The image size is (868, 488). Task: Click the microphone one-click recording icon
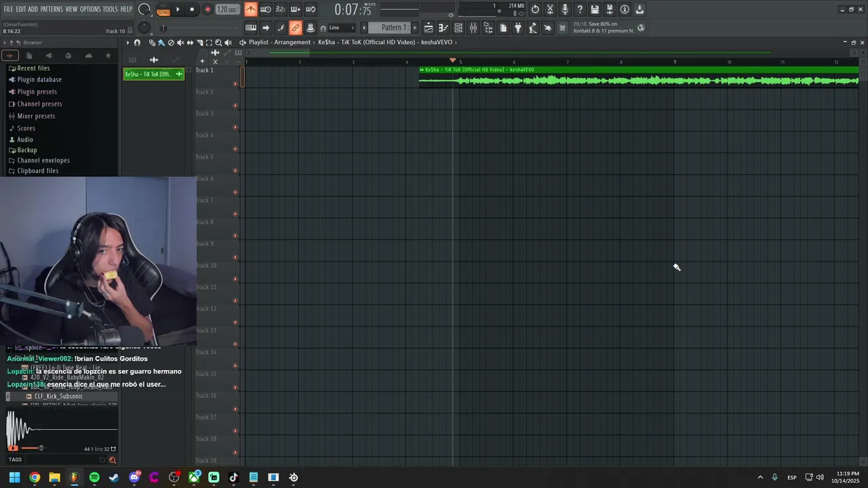point(565,9)
